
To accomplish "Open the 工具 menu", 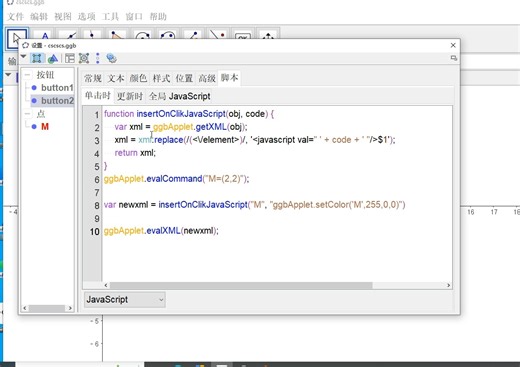I will coord(110,16).
